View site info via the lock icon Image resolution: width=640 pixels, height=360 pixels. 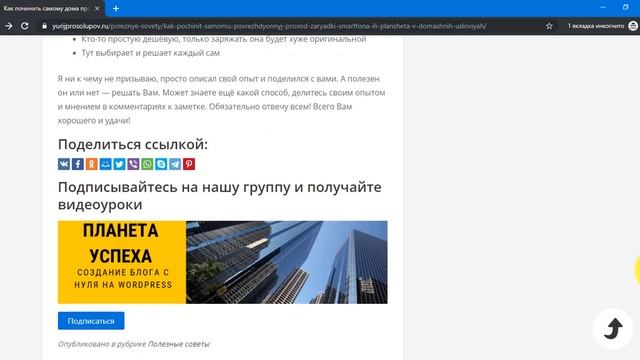click(44, 26)
